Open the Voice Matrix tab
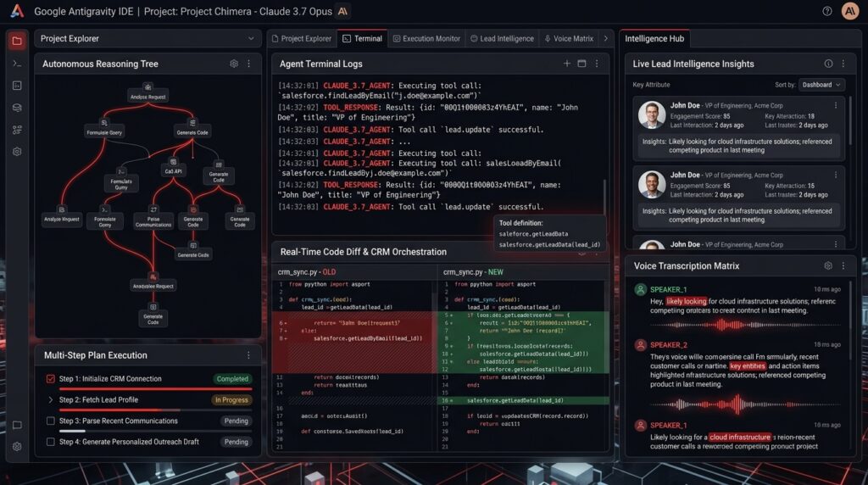This screenshot has height=485, width=868. (569, 39)
